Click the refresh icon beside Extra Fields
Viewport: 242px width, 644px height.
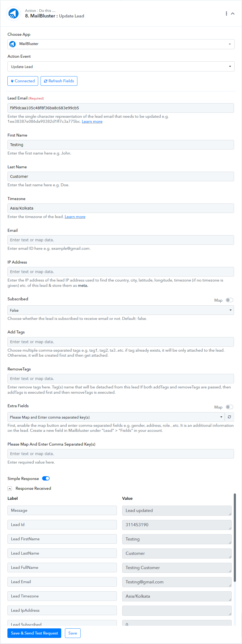pyautogui.click(x=229, y=417)
